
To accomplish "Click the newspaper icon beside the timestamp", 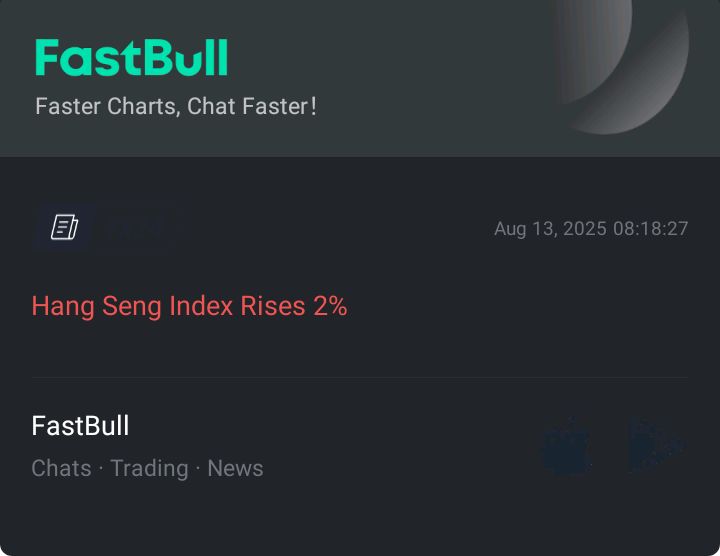I will tap(64, 227).
